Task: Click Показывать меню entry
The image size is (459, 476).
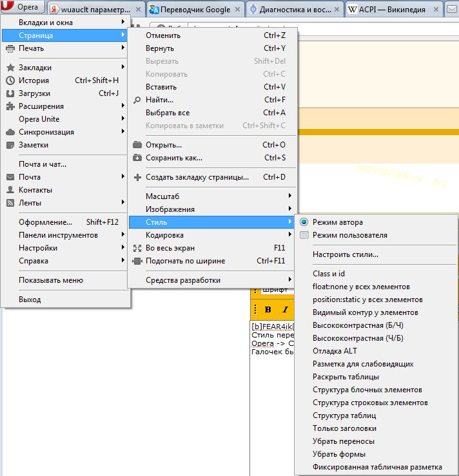Action: click(64, 280)
